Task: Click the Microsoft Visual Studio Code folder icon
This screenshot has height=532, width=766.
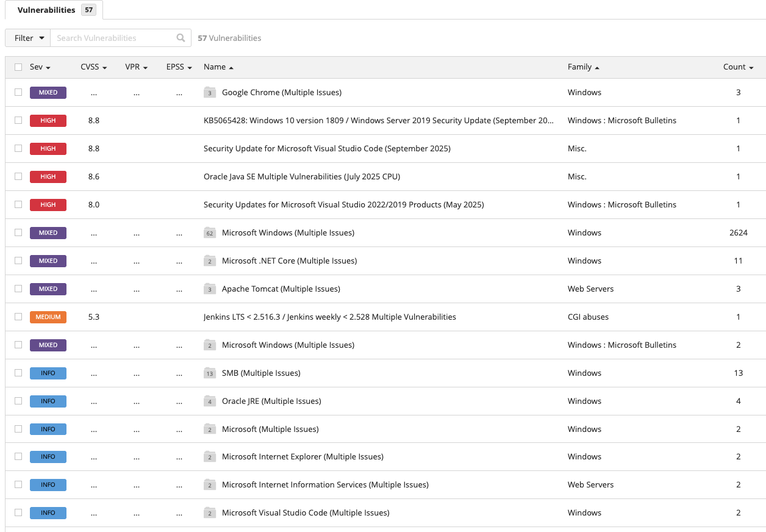Action: click(210, 513)
